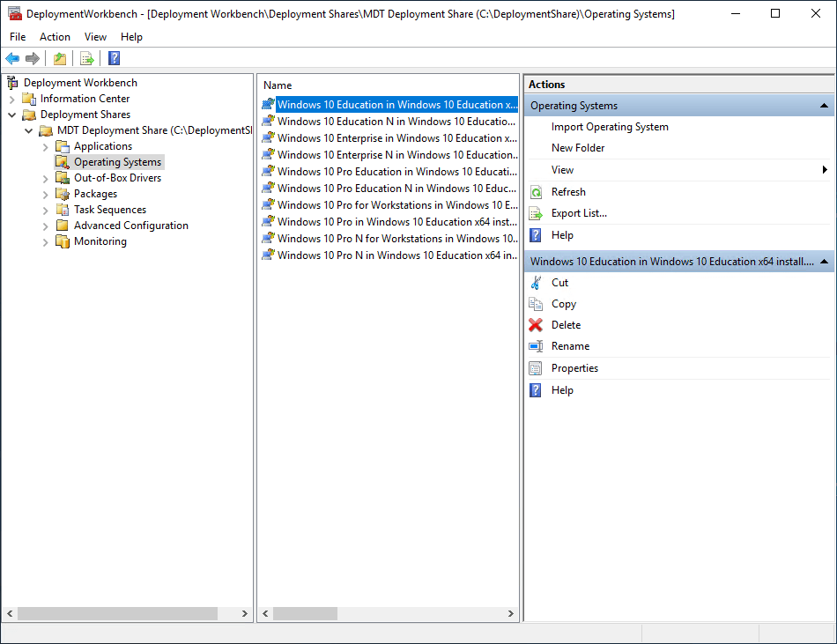
Task: Click the Back arrow toolbar icon
Action: pos(12,58)
